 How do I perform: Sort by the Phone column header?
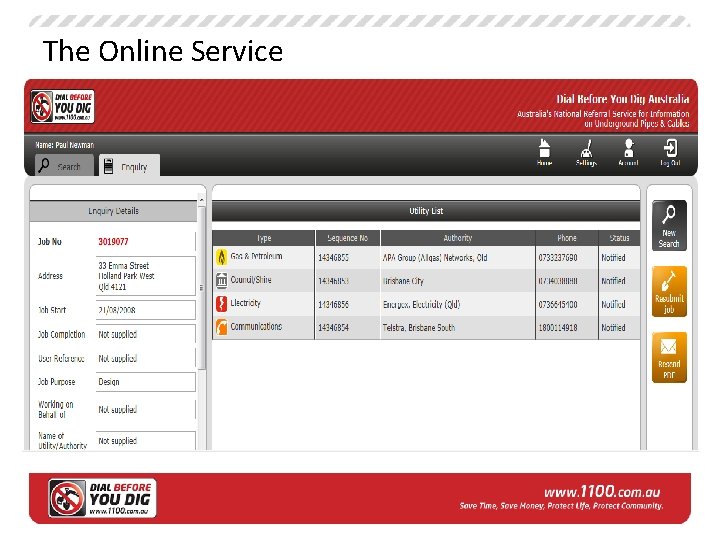(x=567, y=238)
